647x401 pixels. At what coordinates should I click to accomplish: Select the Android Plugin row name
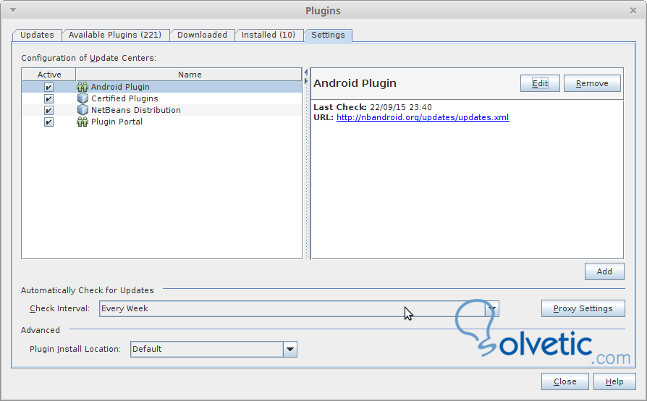click(120, 87)
